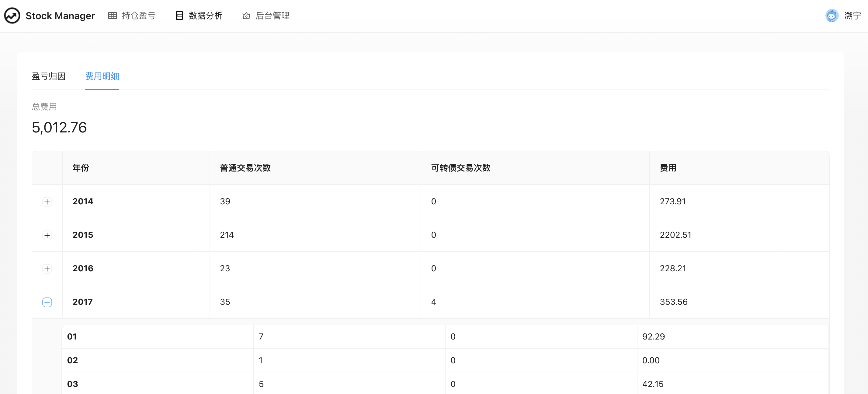Select the 费用明细 tab
868x394 pixels.
click(x=102, y=76)
